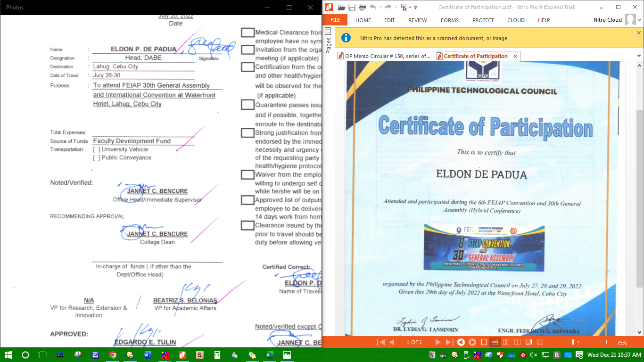The height and width of the screenshot is (362, 644).
Task: Switch to OP Memo Circular document tab
Action: click(384, 56)
